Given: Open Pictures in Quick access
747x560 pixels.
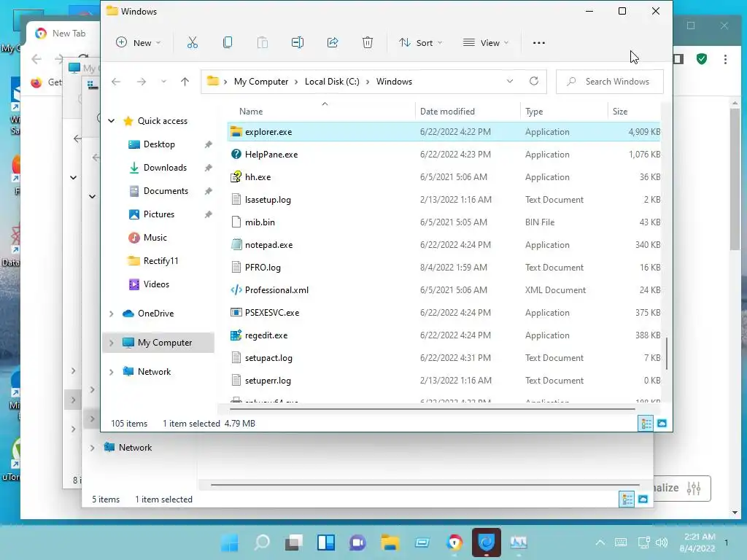Looking at the screenshot, I should pos(158,214).
